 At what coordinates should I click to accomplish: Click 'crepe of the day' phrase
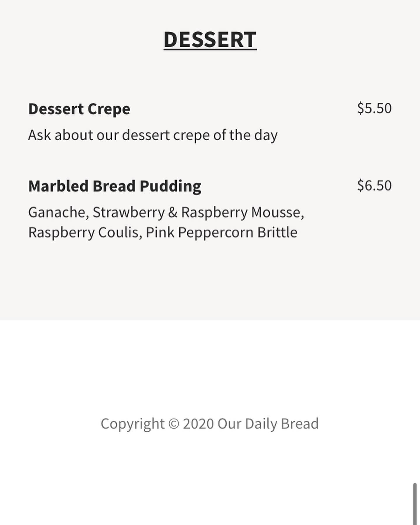click(x=225, y=135)
